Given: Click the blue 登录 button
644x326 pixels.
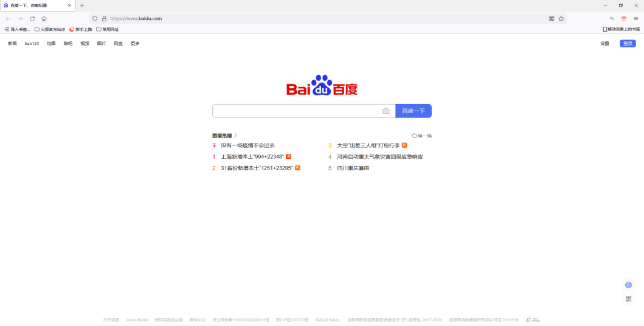Looking at the screenshot, I should [x=628, y=44].
